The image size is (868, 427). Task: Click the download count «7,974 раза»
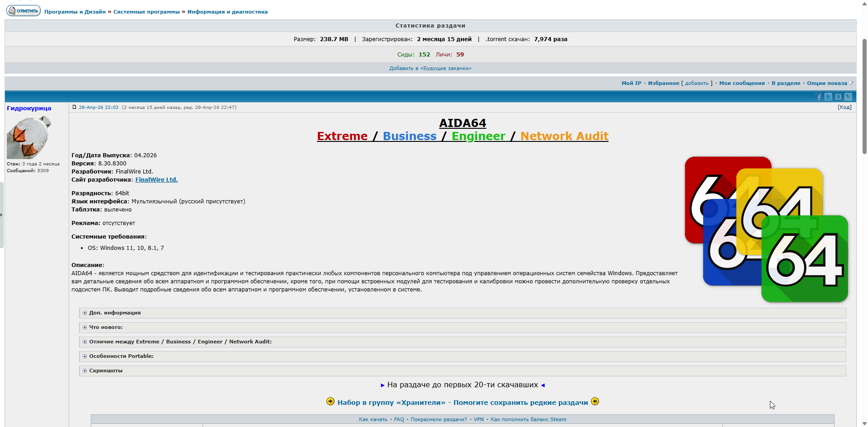[551, 39]
